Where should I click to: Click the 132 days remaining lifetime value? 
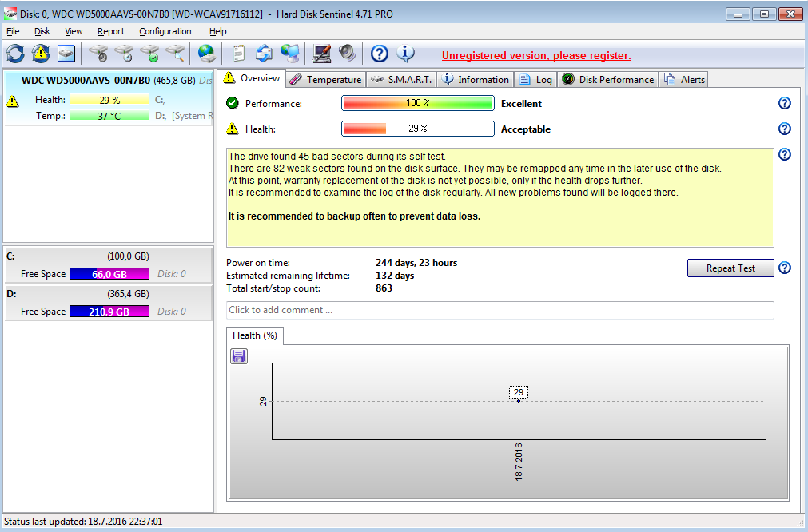coord(395,276)
